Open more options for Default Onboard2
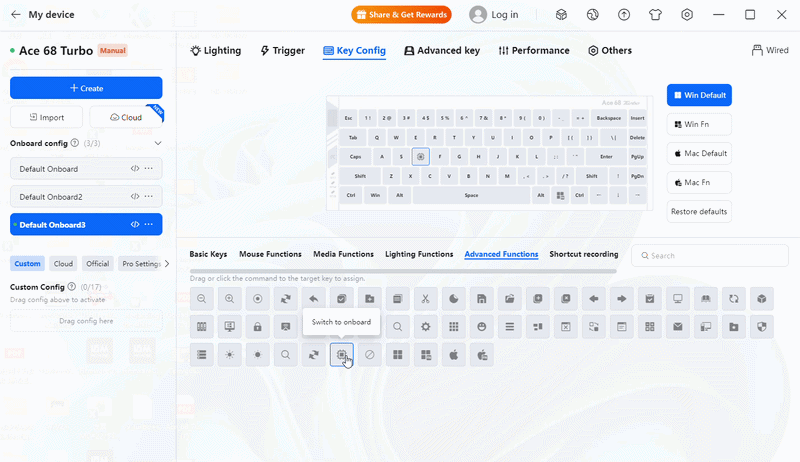The width and height of the screenshot is (800, 462). [149, 196]
